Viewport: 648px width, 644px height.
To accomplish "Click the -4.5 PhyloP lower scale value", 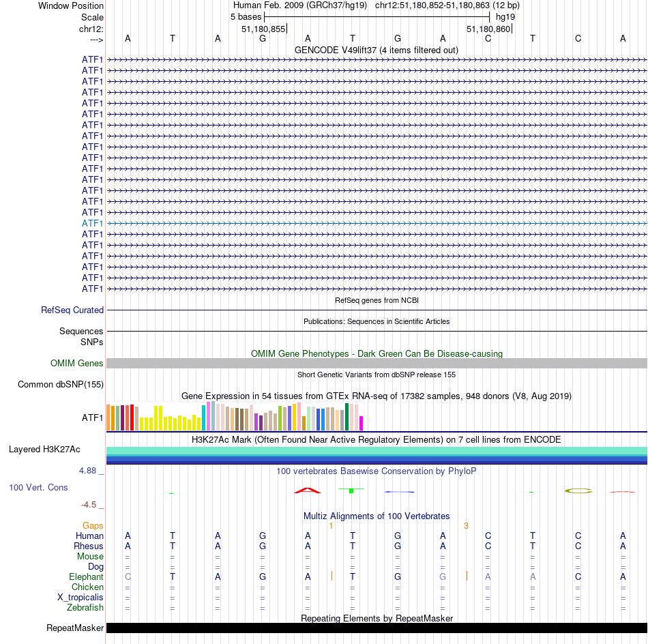I will coord(89,505).
